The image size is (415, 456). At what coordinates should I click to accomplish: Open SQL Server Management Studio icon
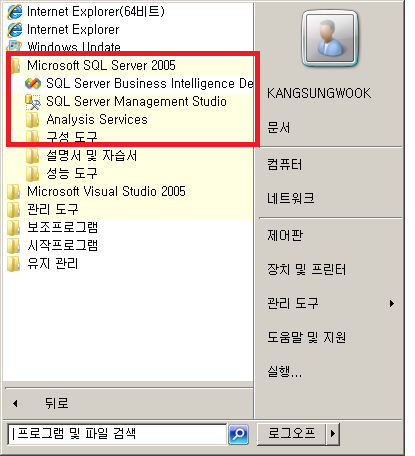tap(33, 102)
